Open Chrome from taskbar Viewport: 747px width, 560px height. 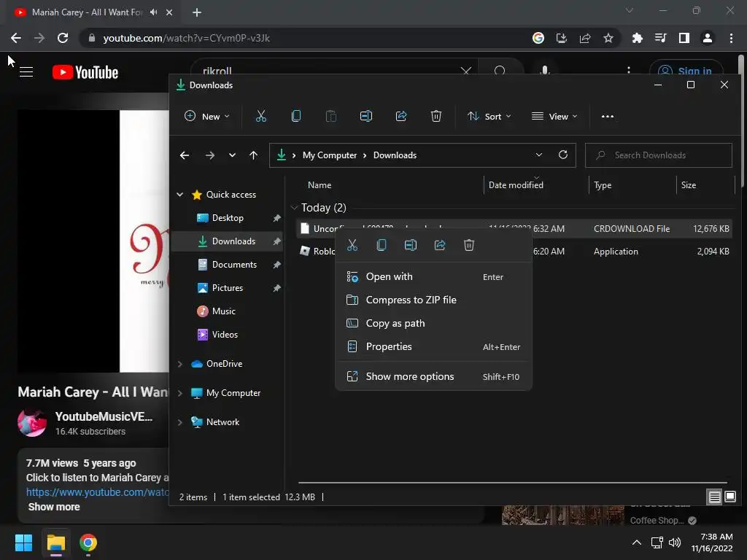(88, 542)
